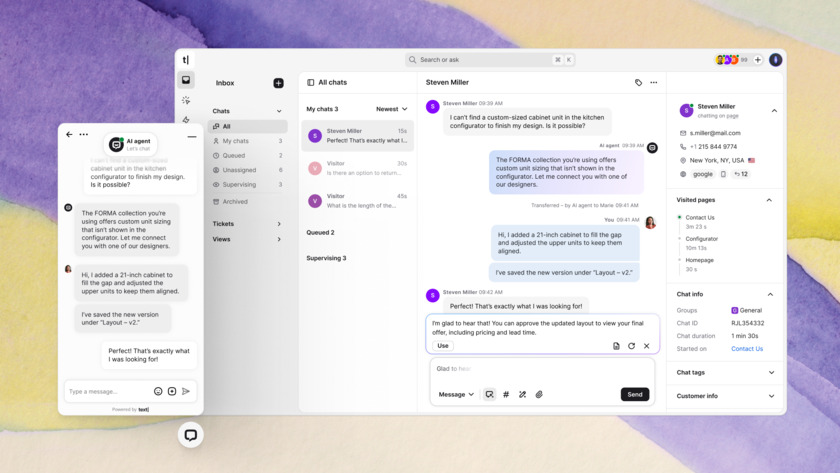Minimize the chat widget with the dash
Viewport: 840px width, 473px height.
click(x=192, y=137)
